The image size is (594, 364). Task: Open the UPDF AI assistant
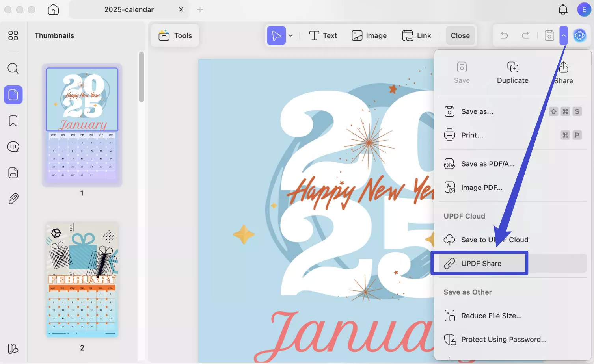point(579,35)
